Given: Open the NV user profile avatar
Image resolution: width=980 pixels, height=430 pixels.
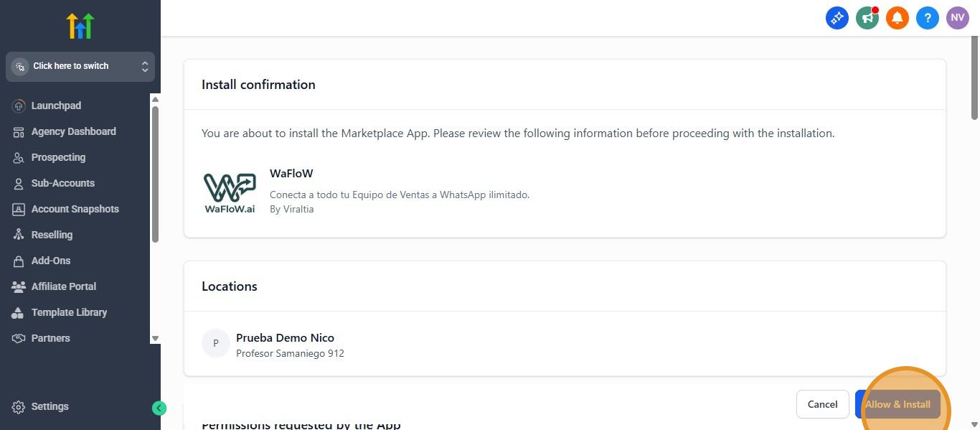Looking at the screenshot, I should tap(958, 18).
